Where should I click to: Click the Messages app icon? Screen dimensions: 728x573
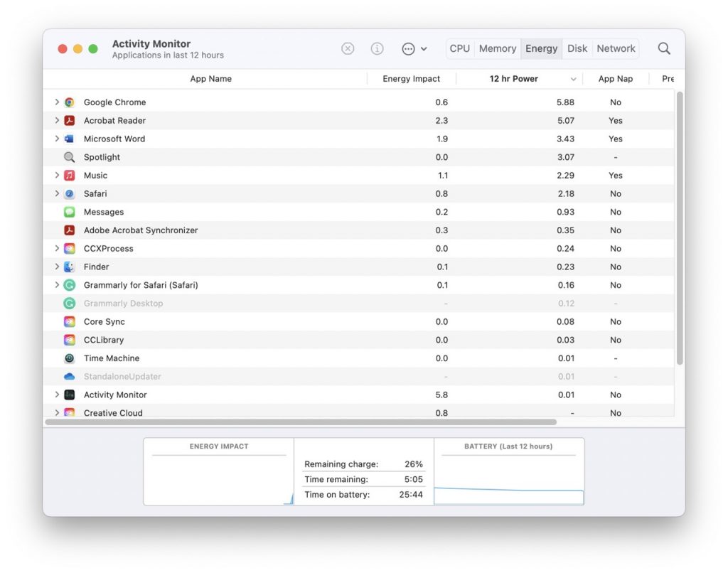pyautogui.click(x=70, y=212)
